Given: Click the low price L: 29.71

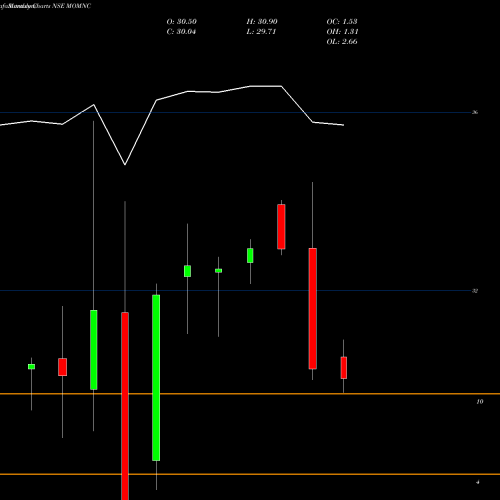Looking at the screenshot, I should [x=261, y=32].
